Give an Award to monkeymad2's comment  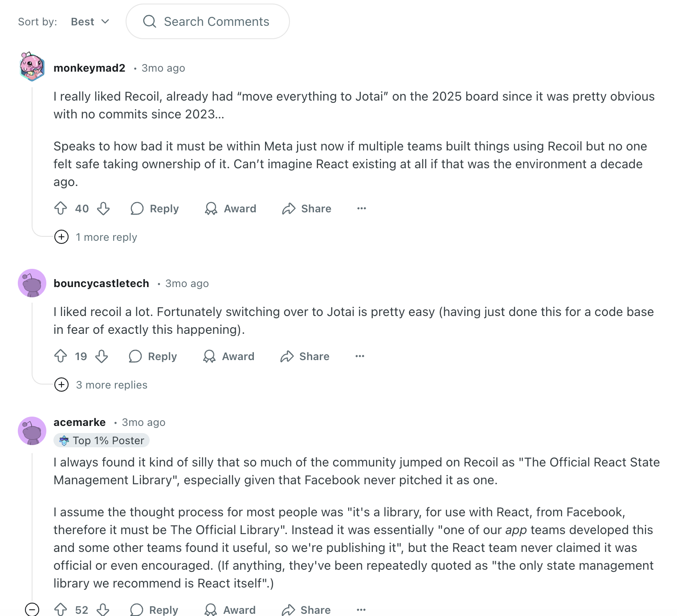click(x=230, y=208)
